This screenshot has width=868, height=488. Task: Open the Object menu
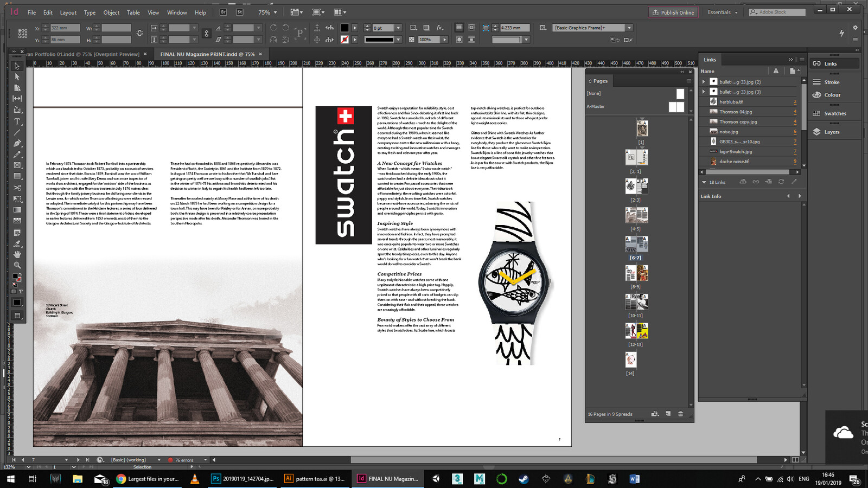(x=111, y=12)
